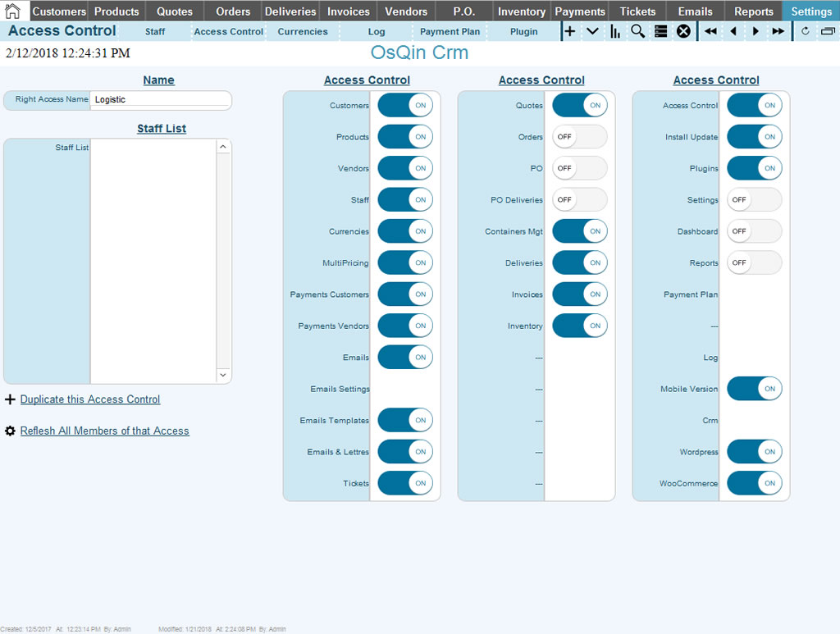Toggle the Wordpress access switch
The image size is (840, 634).
point(755,452)
